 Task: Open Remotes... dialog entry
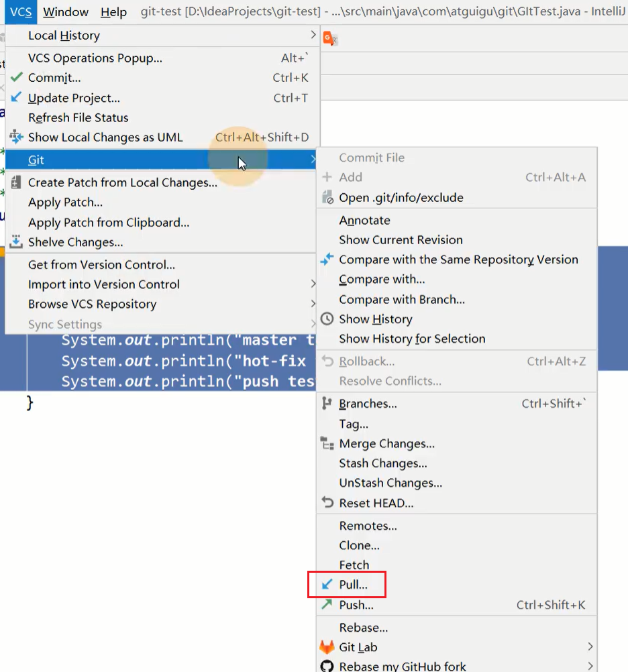(456, 525)
